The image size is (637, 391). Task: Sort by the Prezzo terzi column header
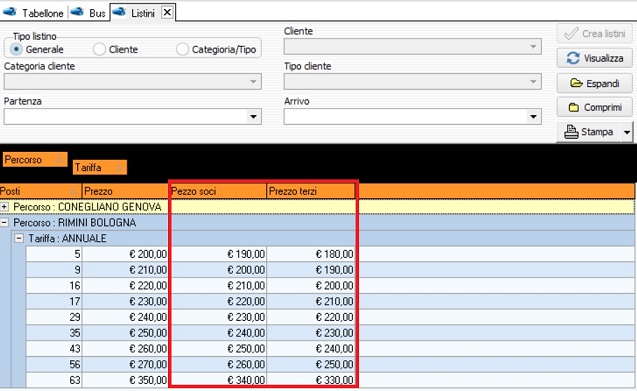pos(311,191)
